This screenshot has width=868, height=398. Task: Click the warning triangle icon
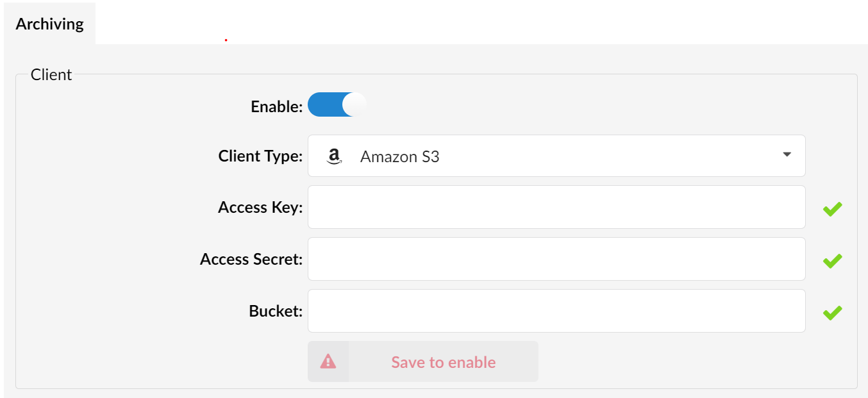[328, 361]
